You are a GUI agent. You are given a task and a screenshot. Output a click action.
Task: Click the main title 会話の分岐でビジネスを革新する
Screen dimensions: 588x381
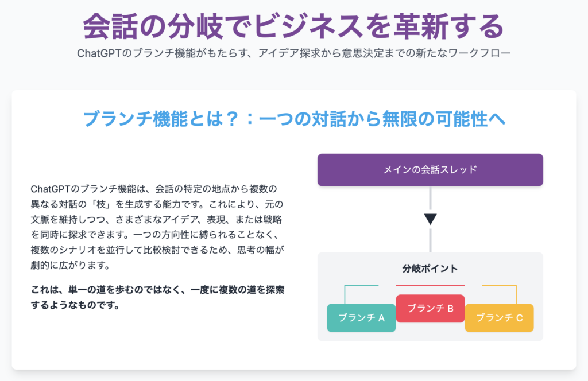pyautogui.click(x=293, y=25)
